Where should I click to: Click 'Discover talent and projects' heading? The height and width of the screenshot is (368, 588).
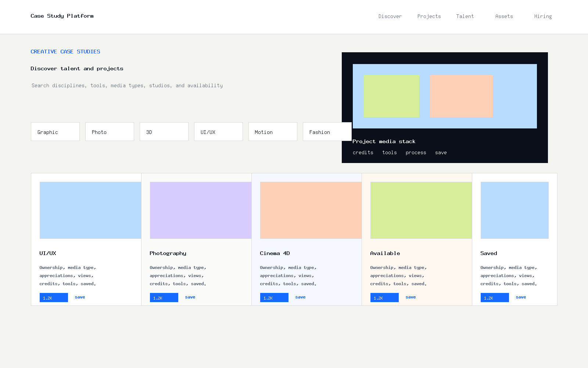point(77,68)
